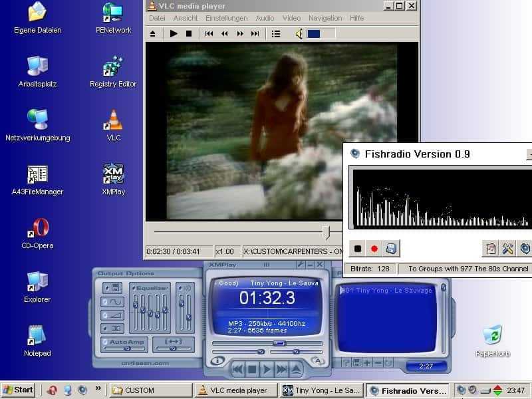Click the XMPlay track position slider
The height and width of the screenshot is (399, 532).
[x=267, y=344]
